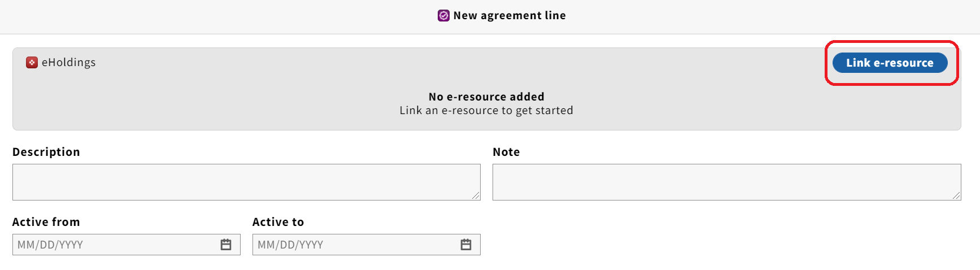980x270 pixels.
Task: Open the Active from calendar picker
Action: coord(226,245)
